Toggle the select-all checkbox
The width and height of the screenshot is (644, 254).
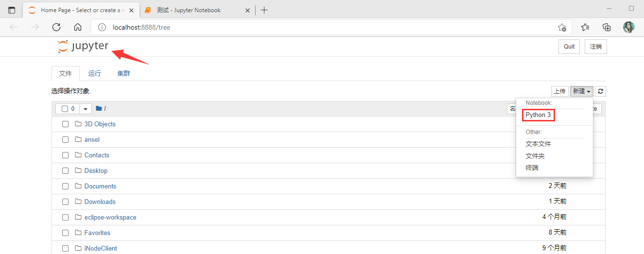tap(65, 109)
